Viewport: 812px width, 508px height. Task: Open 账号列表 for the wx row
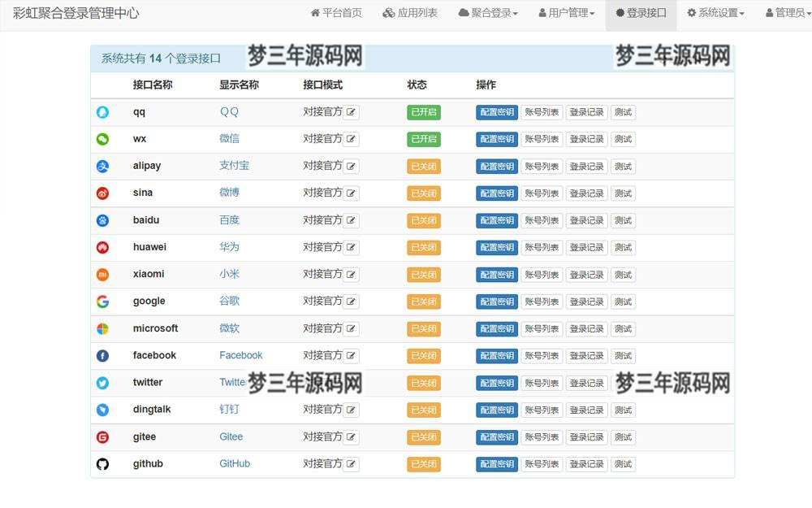click(542, 139)
